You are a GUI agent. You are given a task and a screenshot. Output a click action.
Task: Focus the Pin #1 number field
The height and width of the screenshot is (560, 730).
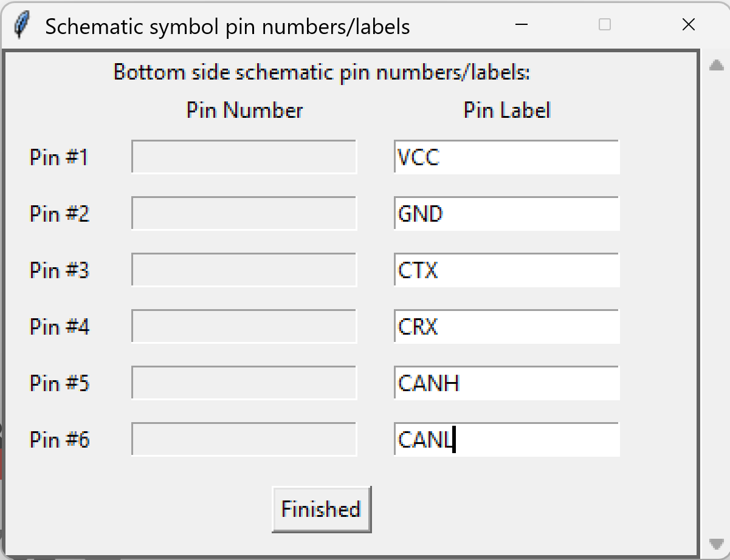[244, 157]
